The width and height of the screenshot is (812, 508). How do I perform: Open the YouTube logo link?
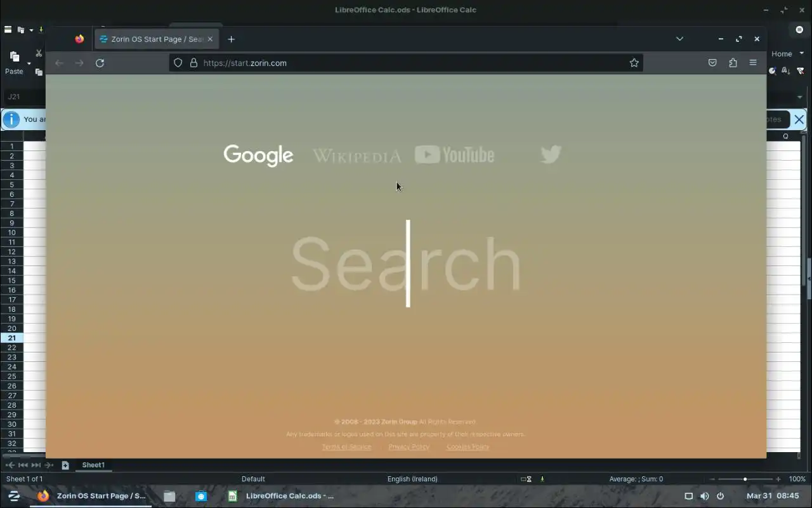pos(454,154)
